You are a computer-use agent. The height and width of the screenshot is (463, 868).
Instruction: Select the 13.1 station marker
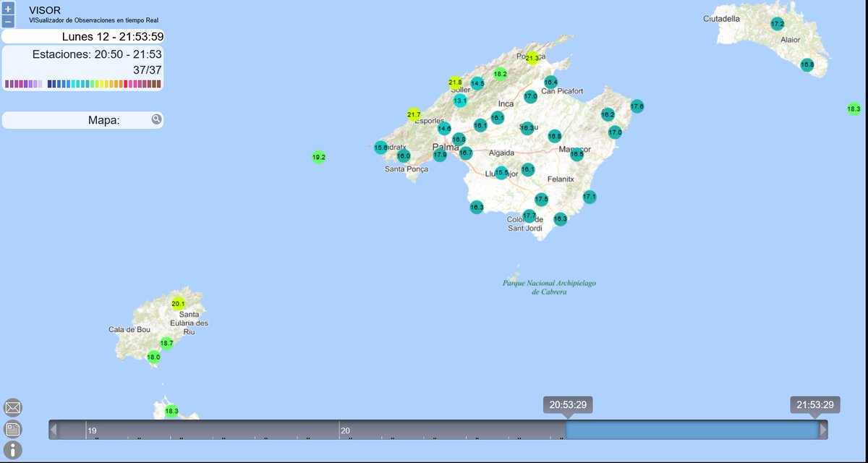(x=460, y=101)
